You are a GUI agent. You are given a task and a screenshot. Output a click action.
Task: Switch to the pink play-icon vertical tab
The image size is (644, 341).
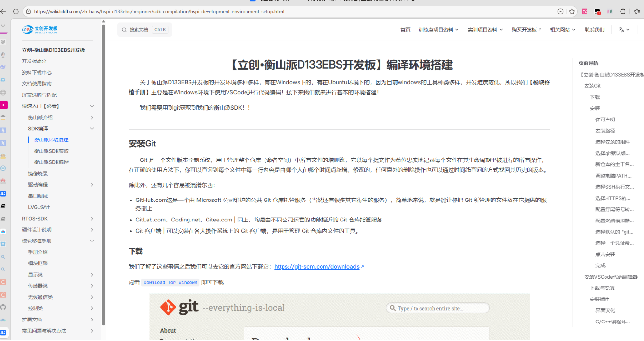(x=3, y=105)
